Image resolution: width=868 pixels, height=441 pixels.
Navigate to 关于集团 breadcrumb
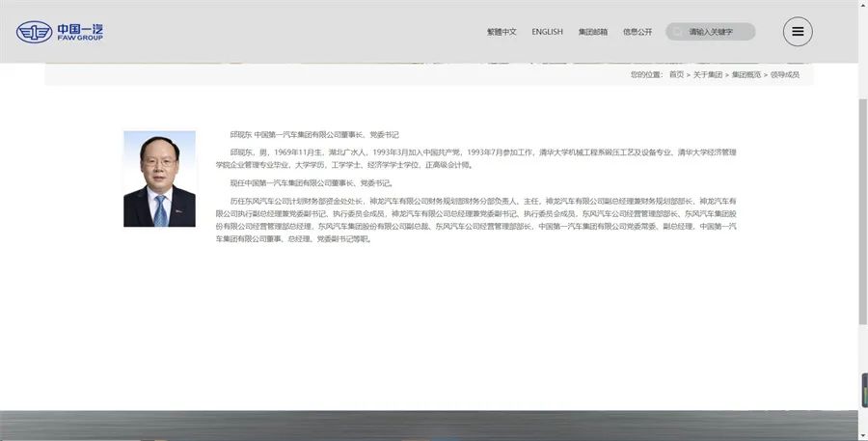tap(707, 74)
